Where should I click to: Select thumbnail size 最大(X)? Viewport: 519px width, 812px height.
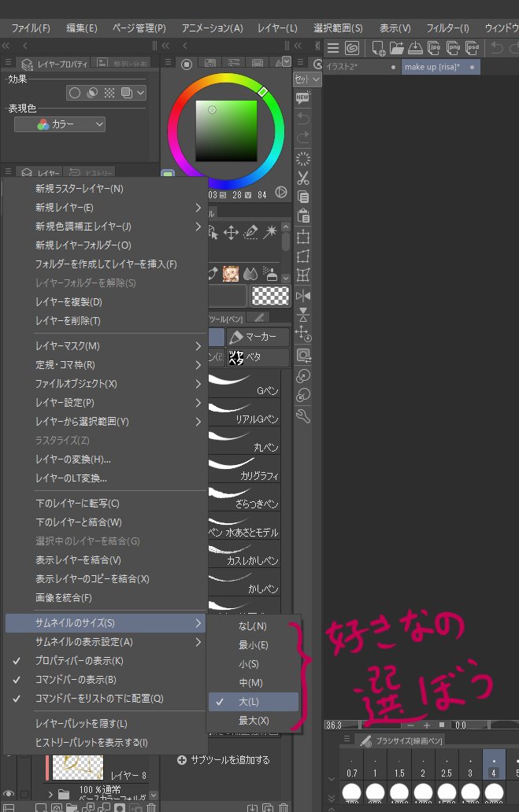[x=254, y=721]
